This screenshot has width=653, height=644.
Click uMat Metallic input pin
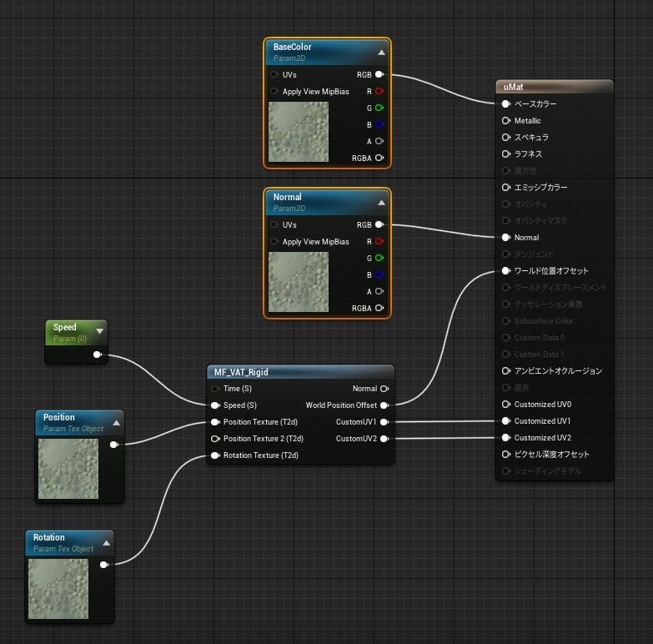[x=506, y=120]
